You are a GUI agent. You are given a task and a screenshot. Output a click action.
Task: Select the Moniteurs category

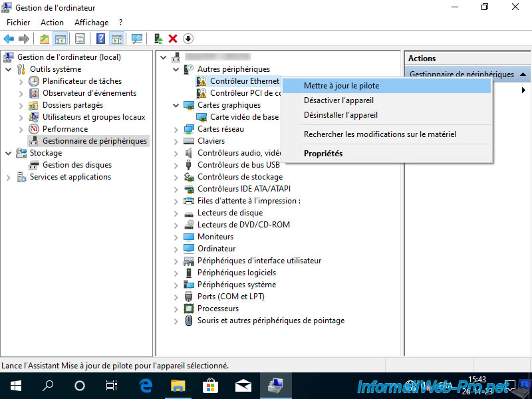[215, 237]
